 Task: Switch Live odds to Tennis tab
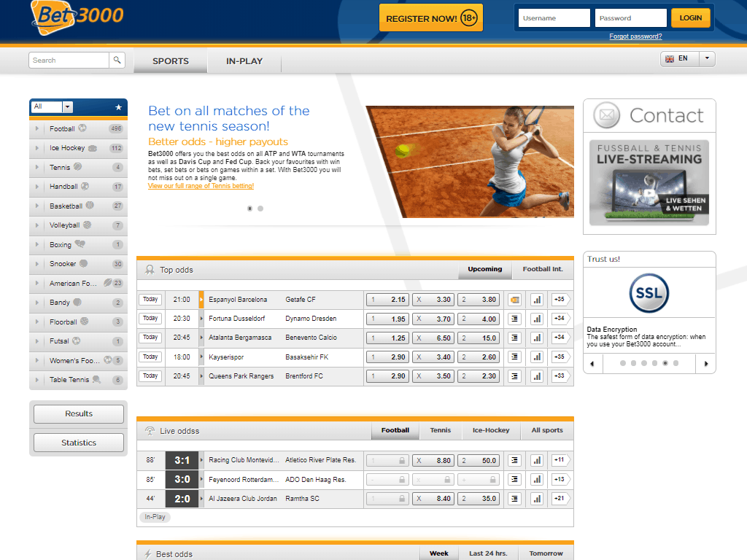click(440, 430)
